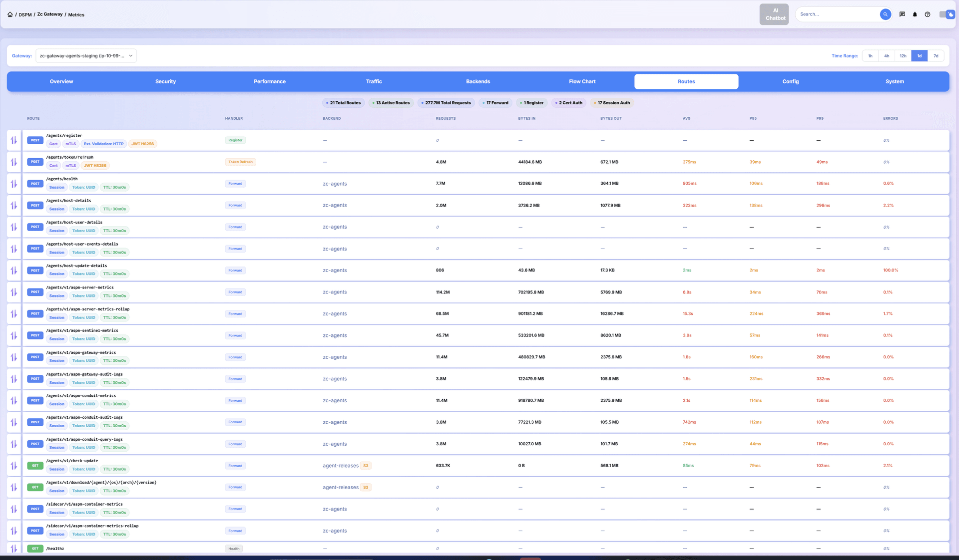Set time range to 7d
Viewport: 959px width, 560px height.
tap(936, 56)
